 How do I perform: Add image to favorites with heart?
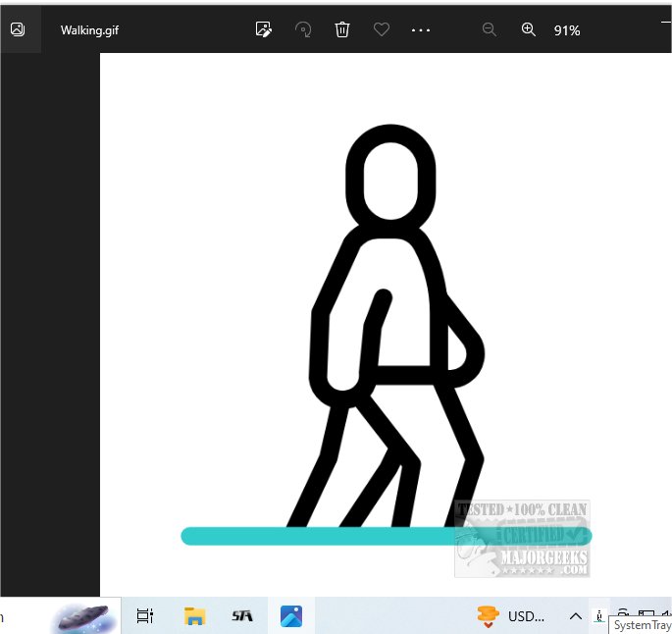382,29
